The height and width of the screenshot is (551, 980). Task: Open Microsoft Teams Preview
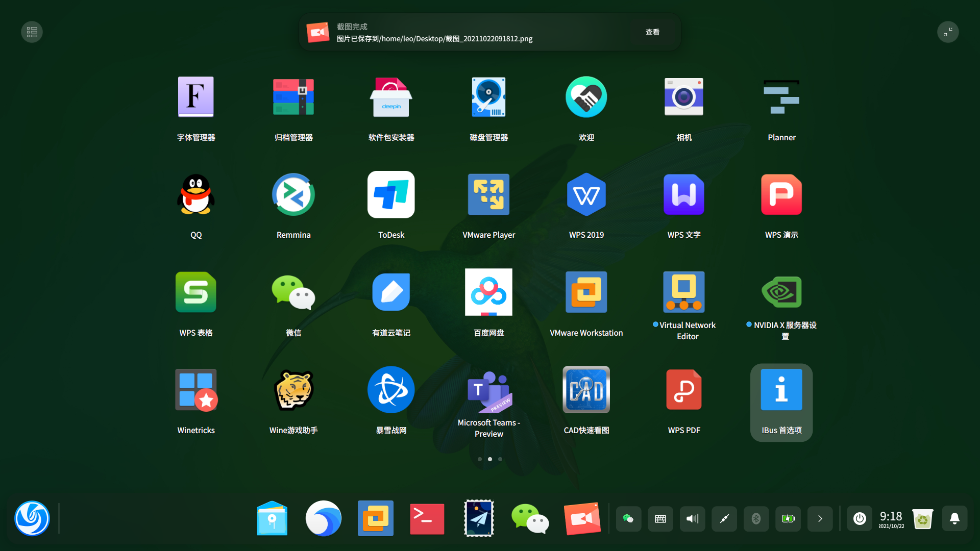(x=488, y=390)
